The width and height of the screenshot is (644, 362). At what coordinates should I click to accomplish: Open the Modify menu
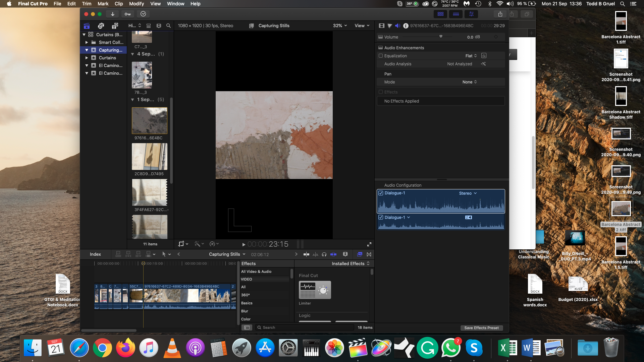coord(136,4)
